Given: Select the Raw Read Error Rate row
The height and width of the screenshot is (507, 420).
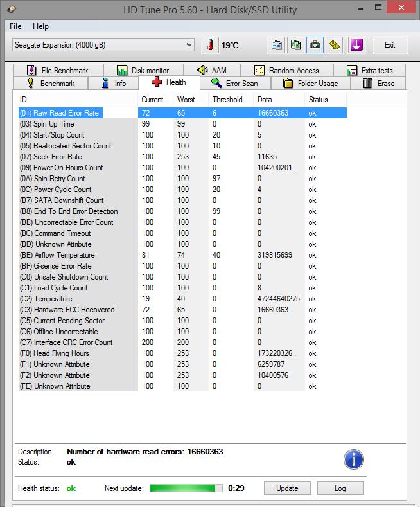Looking at the screenshot, I should (x=182, y=113).
